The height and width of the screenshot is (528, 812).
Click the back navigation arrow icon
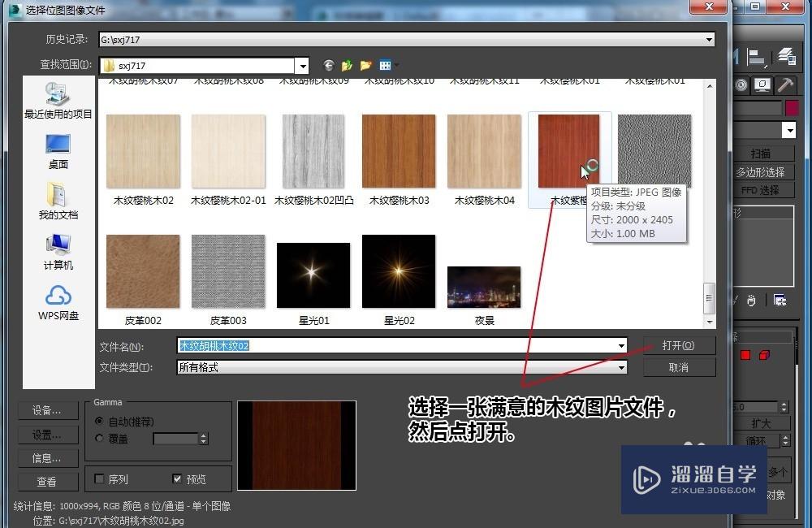tap(329, 65)
